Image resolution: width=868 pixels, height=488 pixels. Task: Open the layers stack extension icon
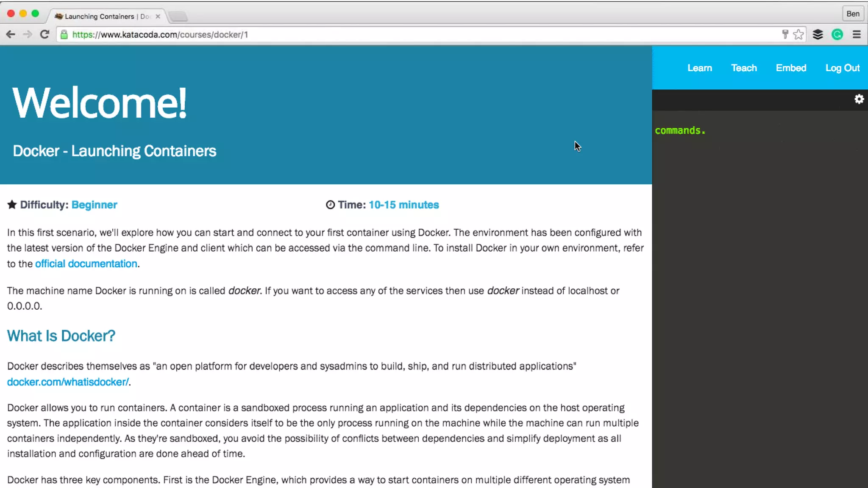[x=818, y=34]
